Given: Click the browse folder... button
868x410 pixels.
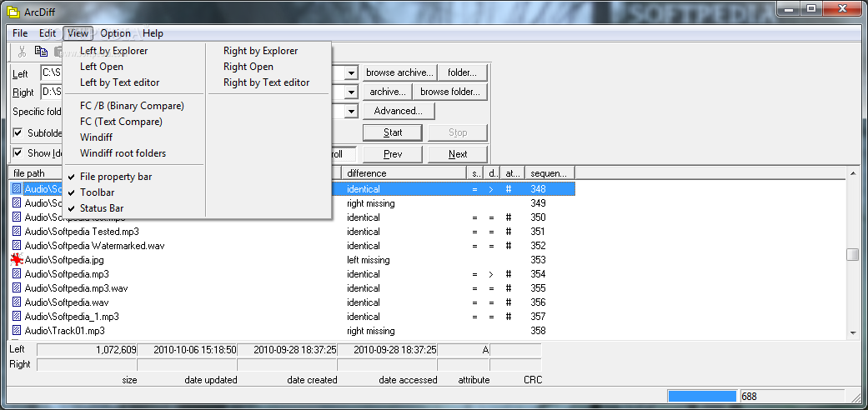Looking at the screenshot, I should pyautogui.click(x=450, y=92).
